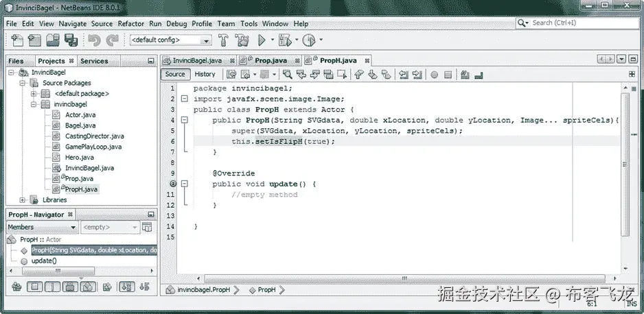The width and height of the screenshot is (644, 314).
Task: Select update() in the Navigator
Action: [x=44, y=261]
